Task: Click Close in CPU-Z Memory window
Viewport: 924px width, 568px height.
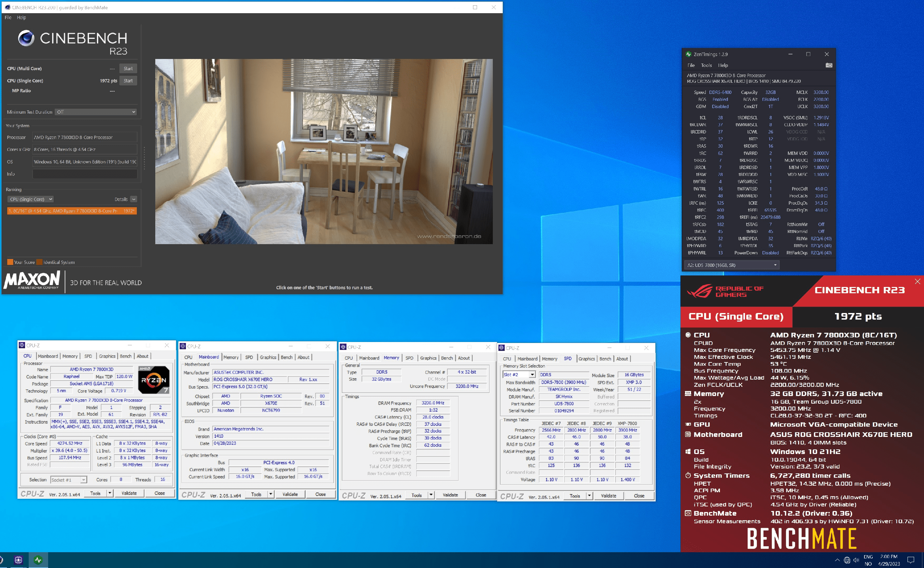Action: [481, 495]
